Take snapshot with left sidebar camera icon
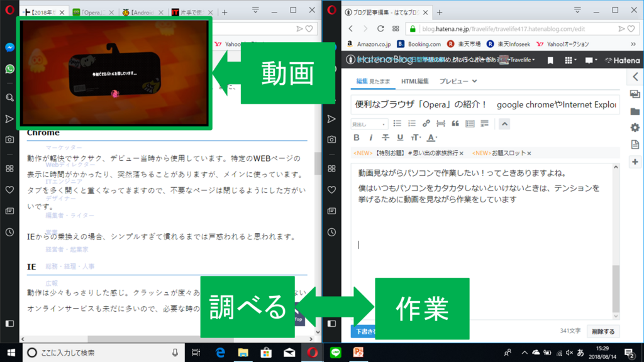The height and width of the screenshot is (362, 644). click(x=10, y=140)
